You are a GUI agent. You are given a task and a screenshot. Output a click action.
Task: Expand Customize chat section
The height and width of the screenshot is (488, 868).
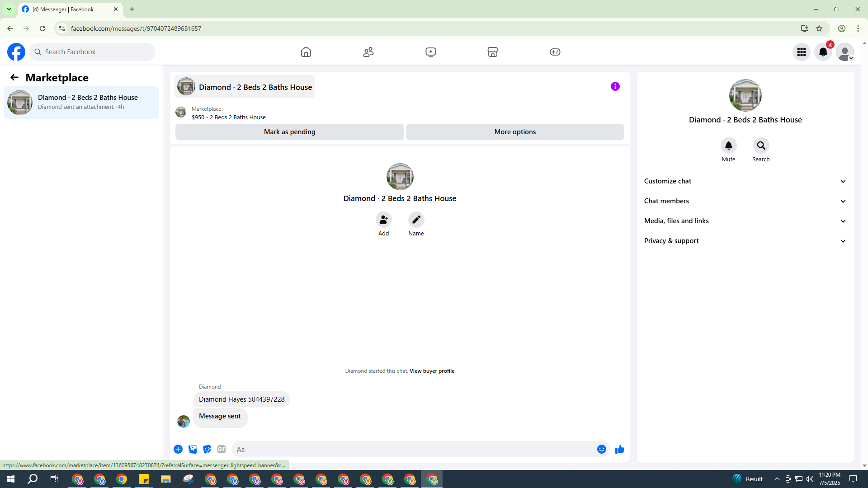click(x=745, y=181)
